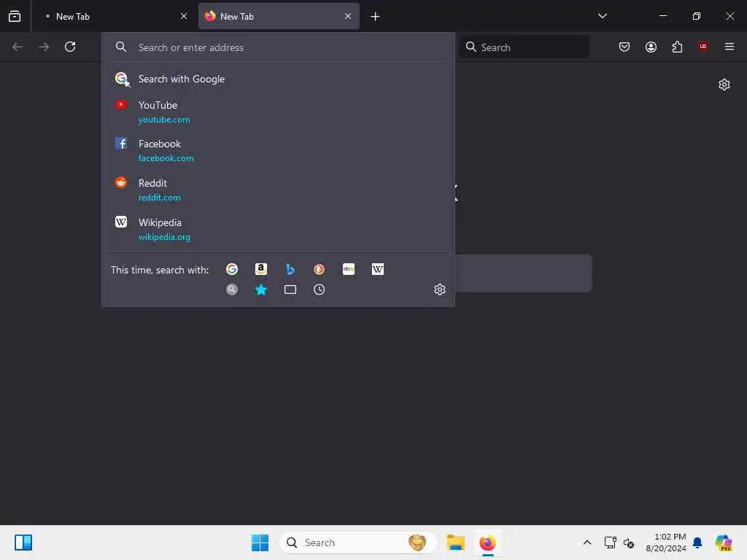Screen dimensions: 747x560
Task: Open Save to Pocket icon
Action: click(624, 47)
